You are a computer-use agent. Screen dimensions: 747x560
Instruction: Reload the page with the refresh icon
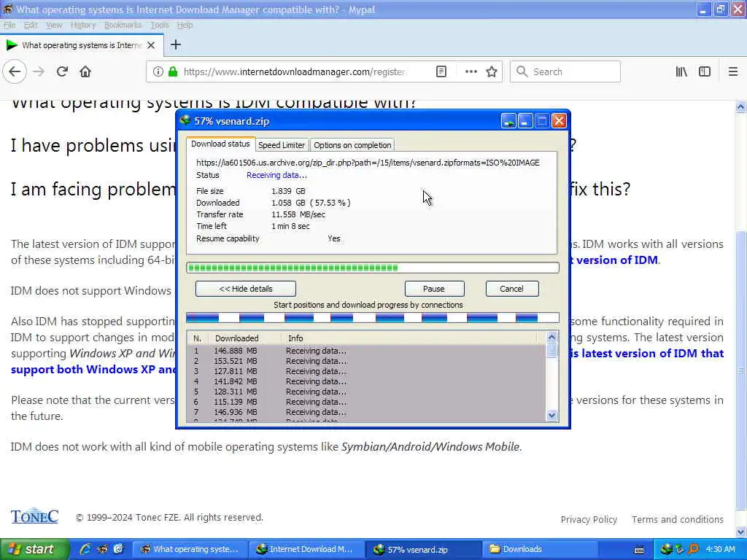(62, 72)
